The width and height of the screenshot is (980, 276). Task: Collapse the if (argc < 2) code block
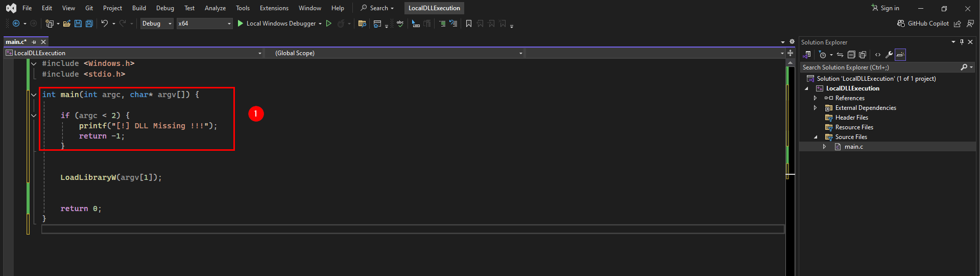(34, 116)
